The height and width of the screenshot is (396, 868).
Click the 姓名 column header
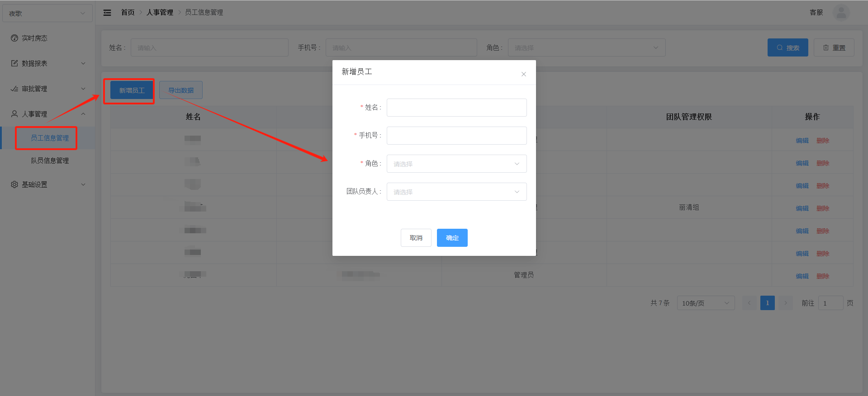click(x=193, y=117)
